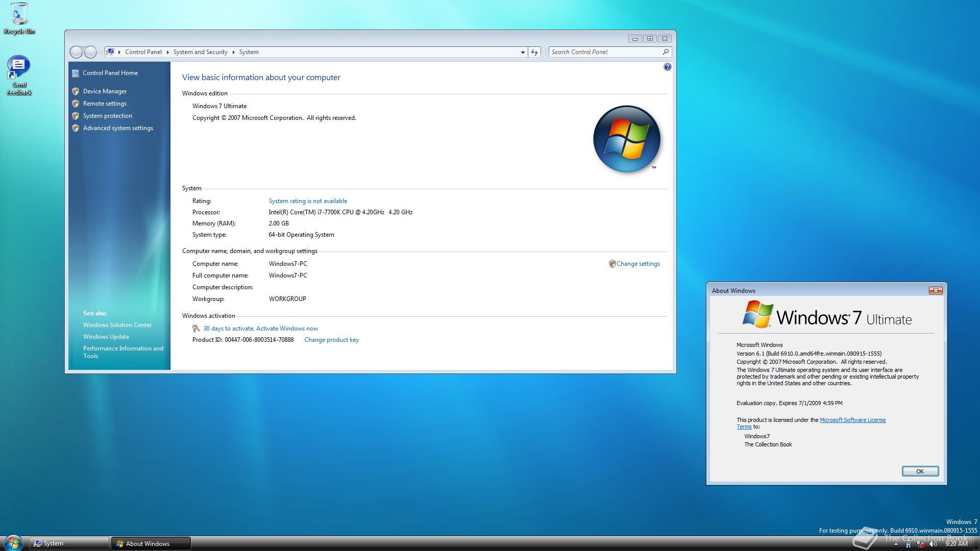Minimize the System window
Screen dimensions: 980x551
point(635,38)
